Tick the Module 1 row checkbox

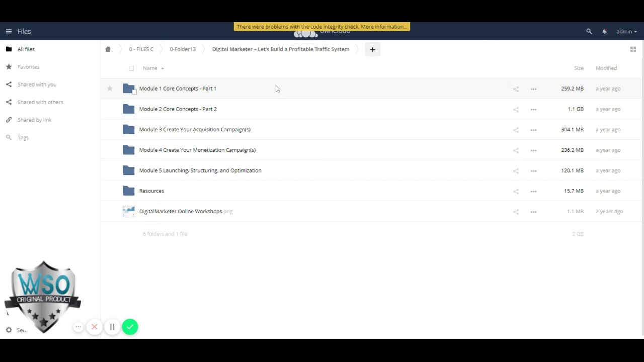pyautogui.click(x=134, y=92)
